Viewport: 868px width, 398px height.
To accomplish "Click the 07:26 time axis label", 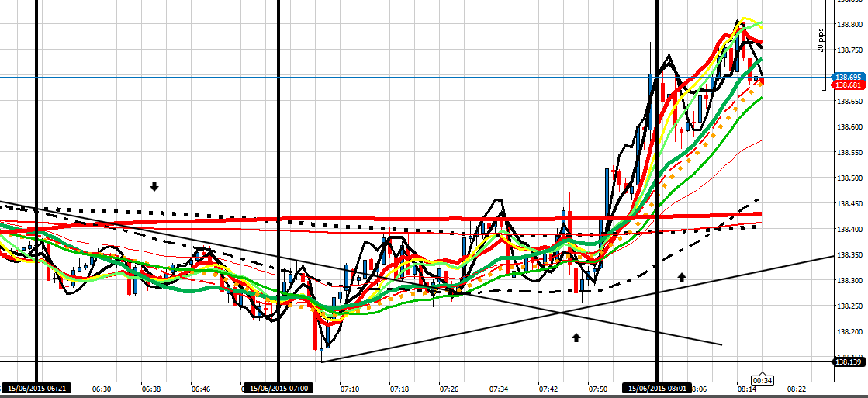I will coord(448,389).
